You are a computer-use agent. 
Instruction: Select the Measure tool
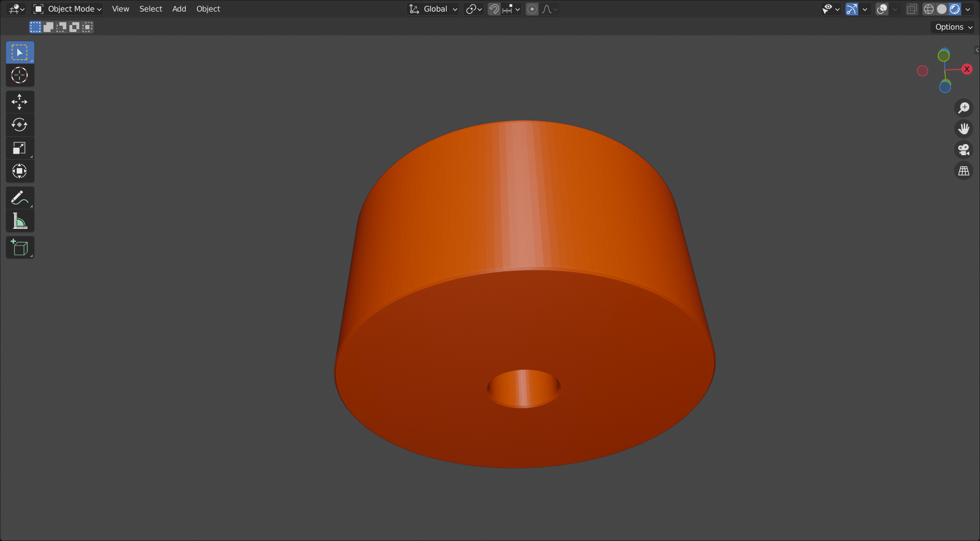coord(19,221)
